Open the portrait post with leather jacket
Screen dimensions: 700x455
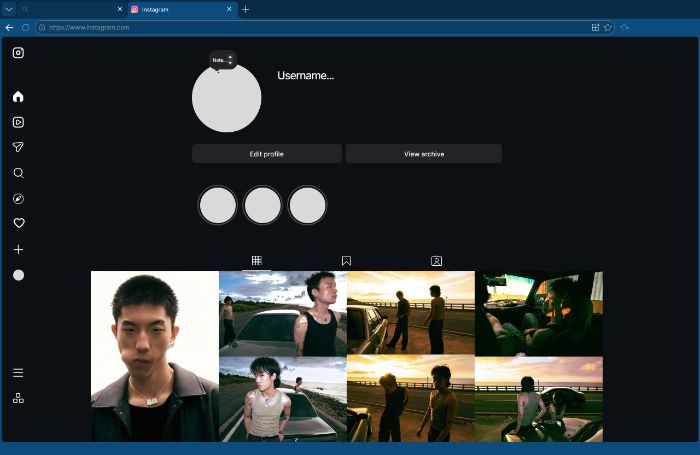(x=155, y=356)
